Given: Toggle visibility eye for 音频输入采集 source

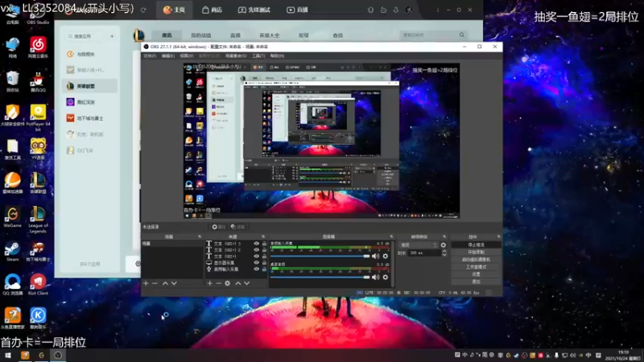Looking at the screenshot, I should tap(257, 269).
